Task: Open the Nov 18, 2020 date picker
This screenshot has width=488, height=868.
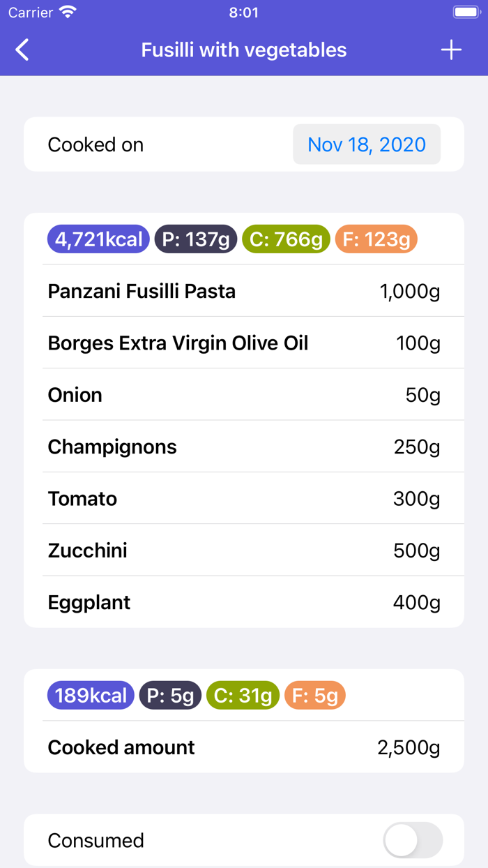Action: [x=366, y=144]
